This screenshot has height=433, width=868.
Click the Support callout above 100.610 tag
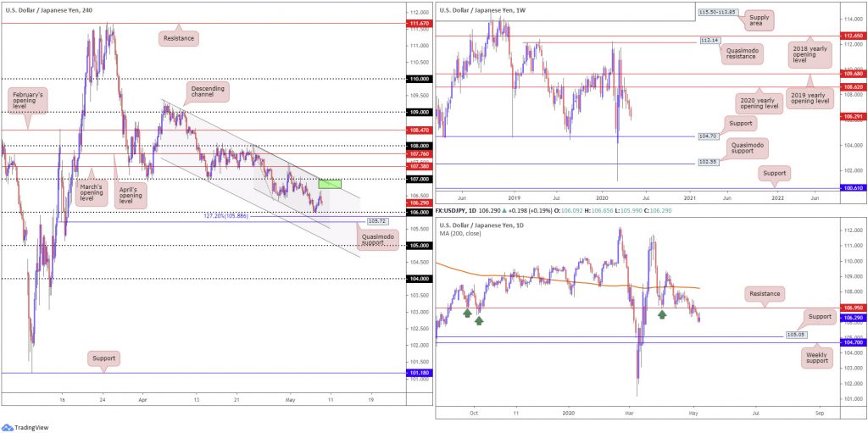click(x=775, y=173)
